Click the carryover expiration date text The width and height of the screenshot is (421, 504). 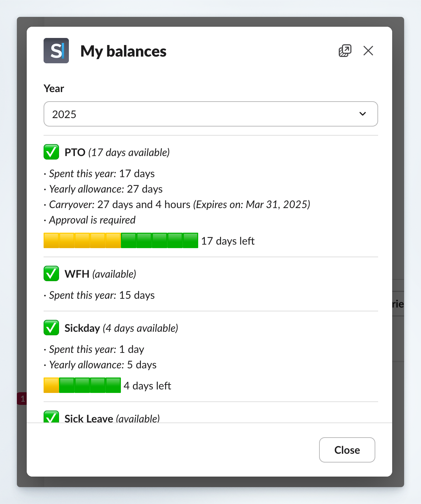pos(251,204)
